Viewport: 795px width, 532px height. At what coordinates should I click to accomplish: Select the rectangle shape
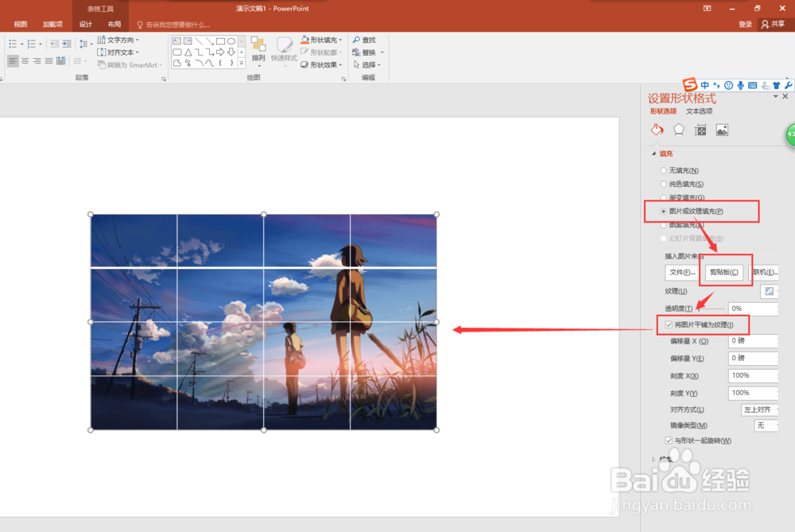220,41
